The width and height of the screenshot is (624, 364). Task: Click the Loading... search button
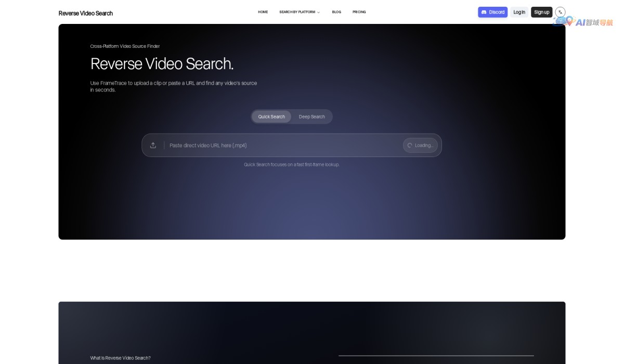click(x=420, y=145)
